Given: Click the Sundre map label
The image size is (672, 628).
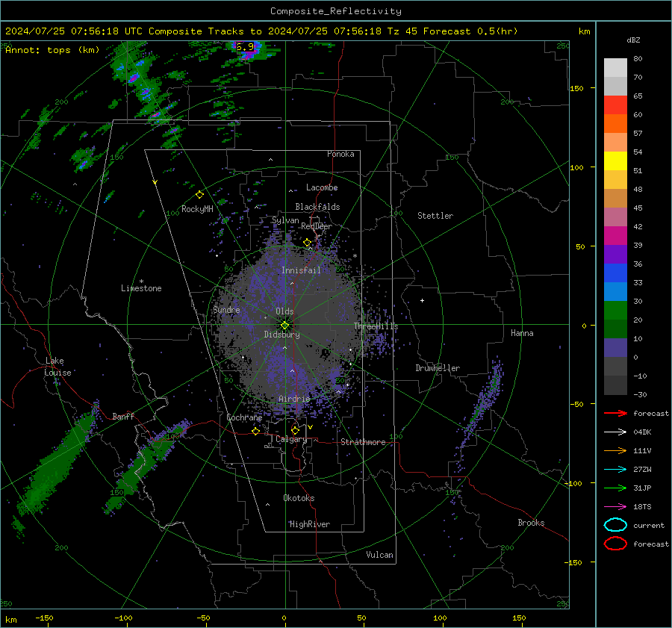Looking at the screenshot, I should 226,310.
